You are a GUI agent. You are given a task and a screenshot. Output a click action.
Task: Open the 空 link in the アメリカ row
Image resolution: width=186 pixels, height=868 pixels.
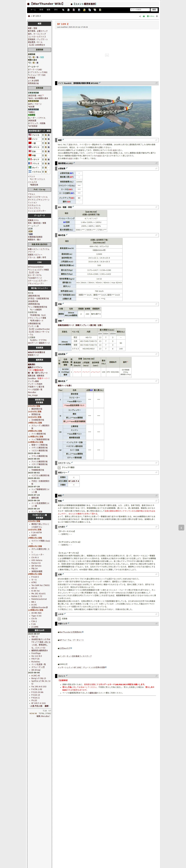43,135
